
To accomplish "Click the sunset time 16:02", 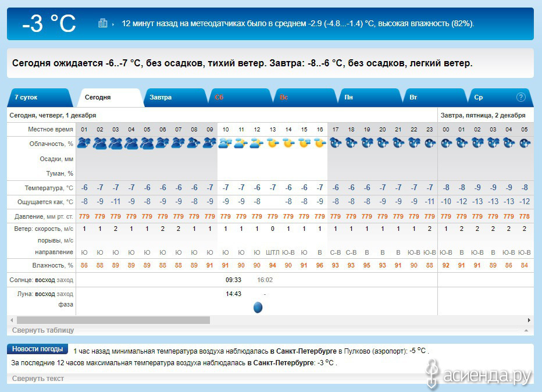I will 265,280.
